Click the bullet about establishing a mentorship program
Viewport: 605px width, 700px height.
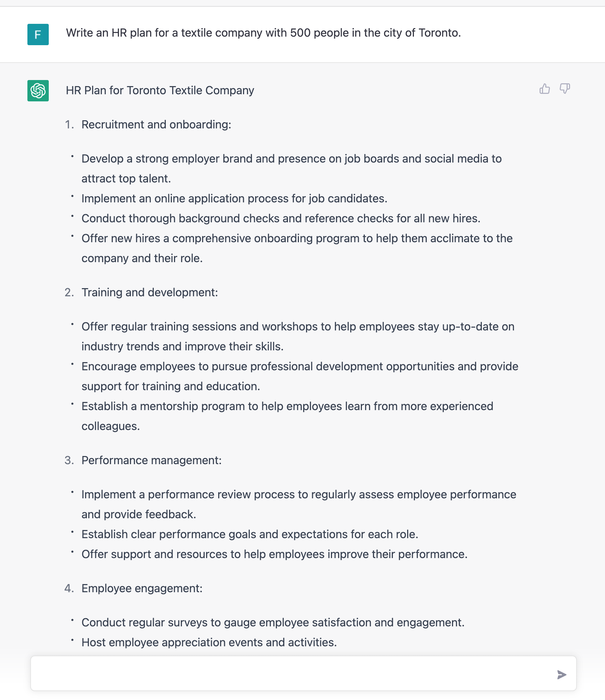click(287, 407)
